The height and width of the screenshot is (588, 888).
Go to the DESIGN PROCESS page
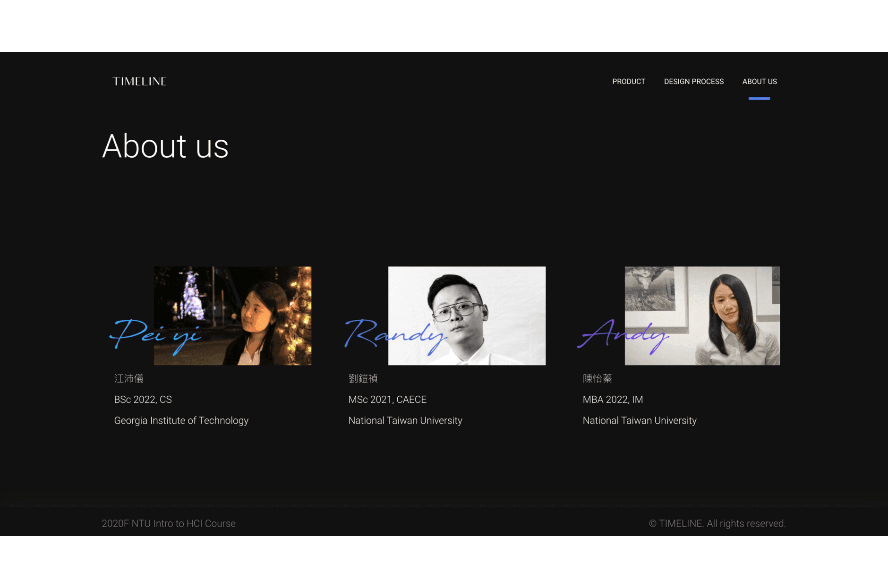pos(694,82)
